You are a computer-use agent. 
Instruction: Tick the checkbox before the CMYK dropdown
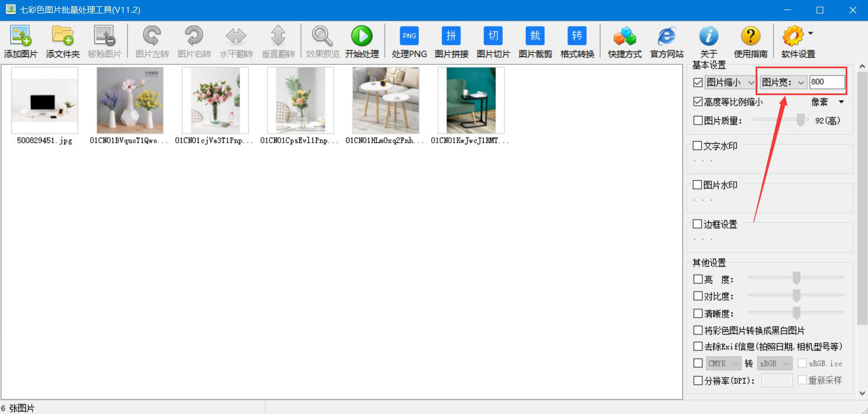(x=698, y=363)
